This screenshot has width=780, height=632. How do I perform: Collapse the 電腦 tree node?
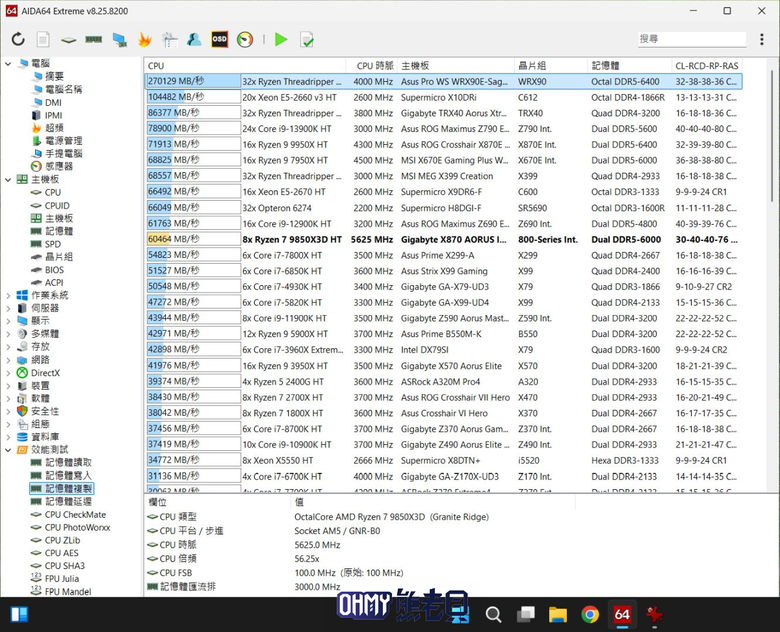pos(8,63)
